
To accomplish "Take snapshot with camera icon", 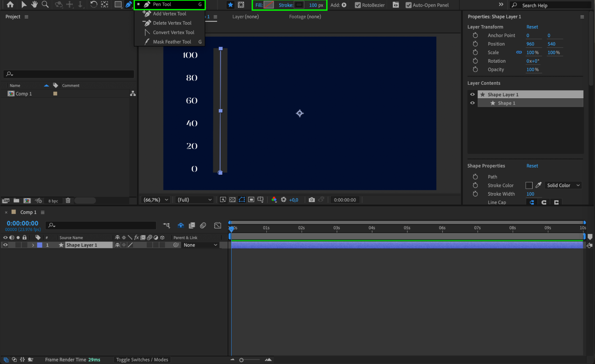I will click(x=311, y=200).
